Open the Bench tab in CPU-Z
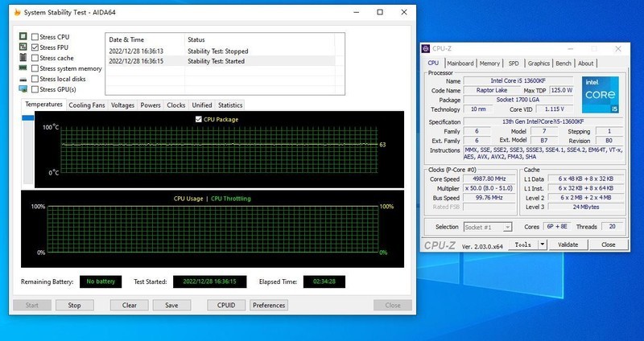Viewport: 644px width, 341px height. point(563,64)
